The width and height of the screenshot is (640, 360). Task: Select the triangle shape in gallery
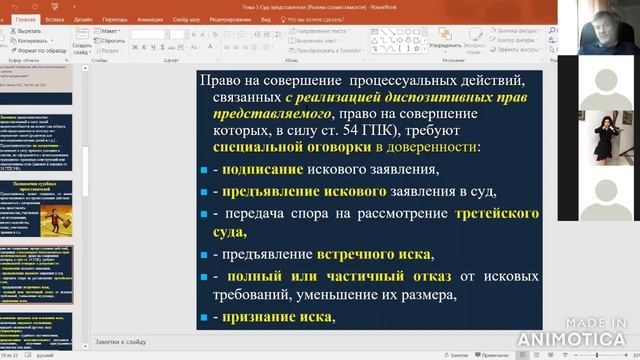(x=374, y=40)
